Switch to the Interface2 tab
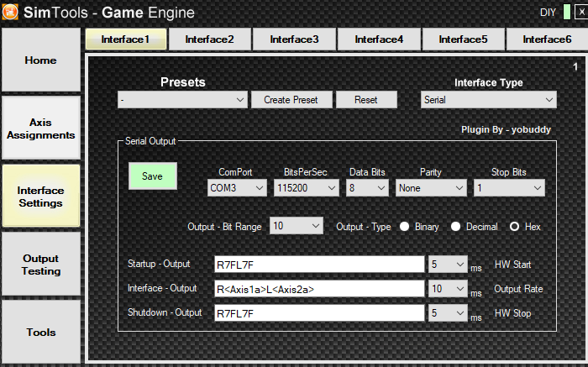588x367 pixels. point(209,39)
